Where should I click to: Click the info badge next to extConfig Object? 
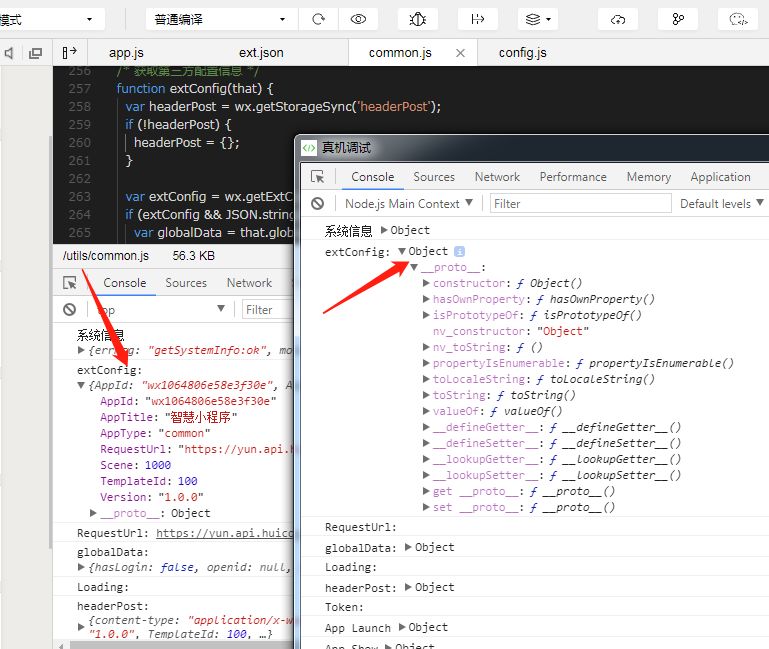pos(459,251)
